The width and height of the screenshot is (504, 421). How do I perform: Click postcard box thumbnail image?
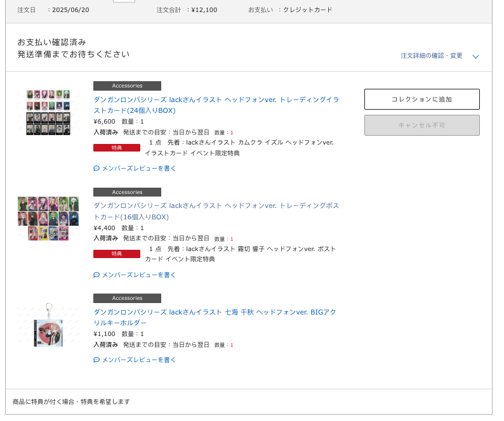tap(48, 218)
